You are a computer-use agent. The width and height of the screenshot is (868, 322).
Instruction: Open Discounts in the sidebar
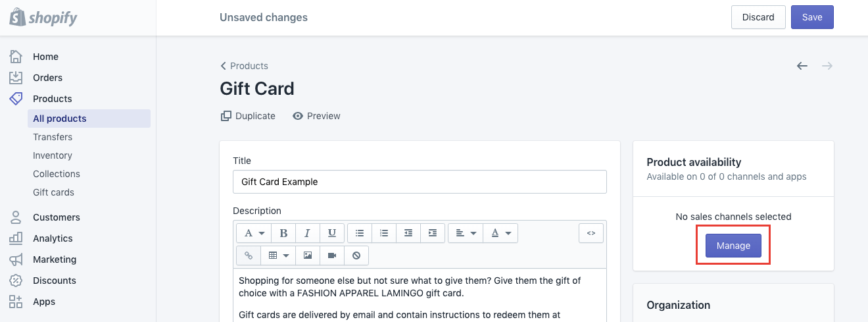point(55,281)
